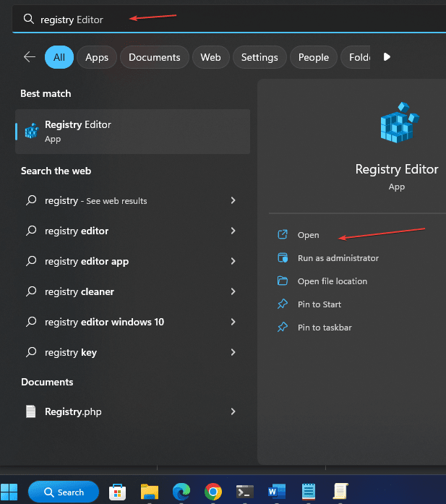The width and height of the screenshot is (446, 504).
Task: Open Microsoft Word from the taskbar
Action: (x=277, y=492)
